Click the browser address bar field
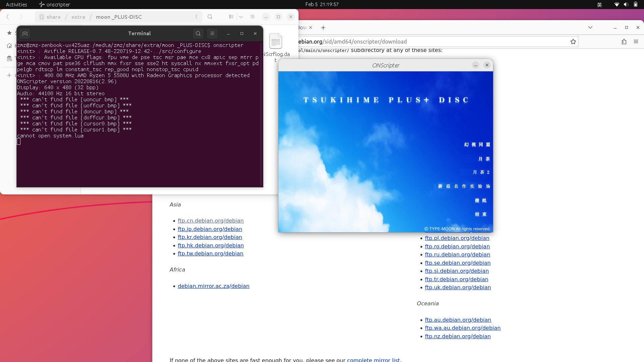This screenshot has width=644, height=362. 436,42
